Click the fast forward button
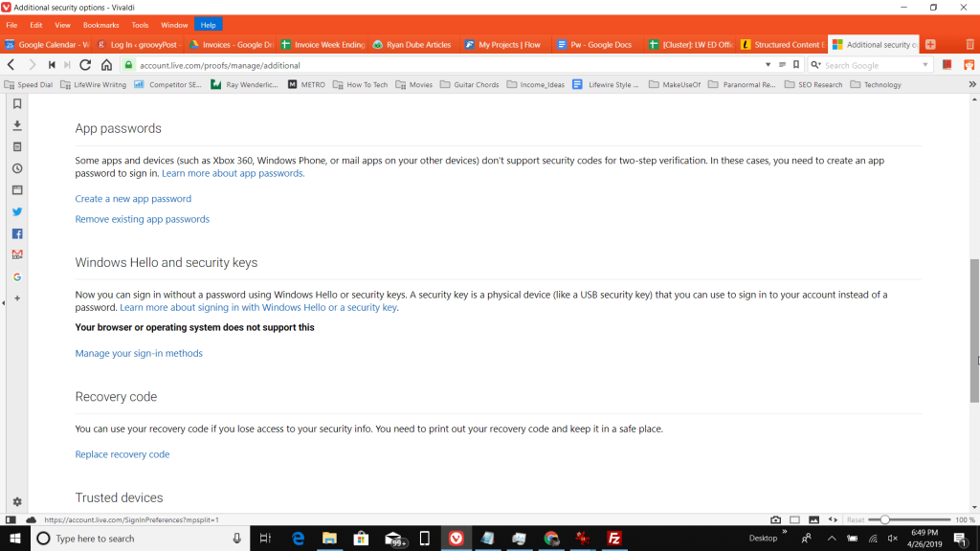 pos(68,65)
